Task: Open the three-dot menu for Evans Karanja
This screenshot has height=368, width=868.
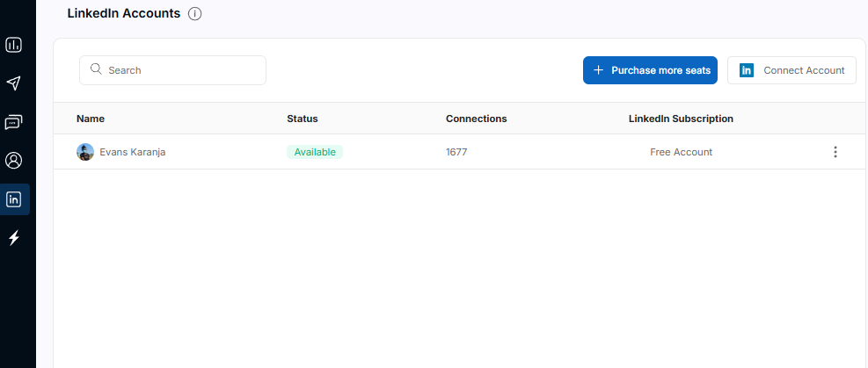Action: coord(835,152)
